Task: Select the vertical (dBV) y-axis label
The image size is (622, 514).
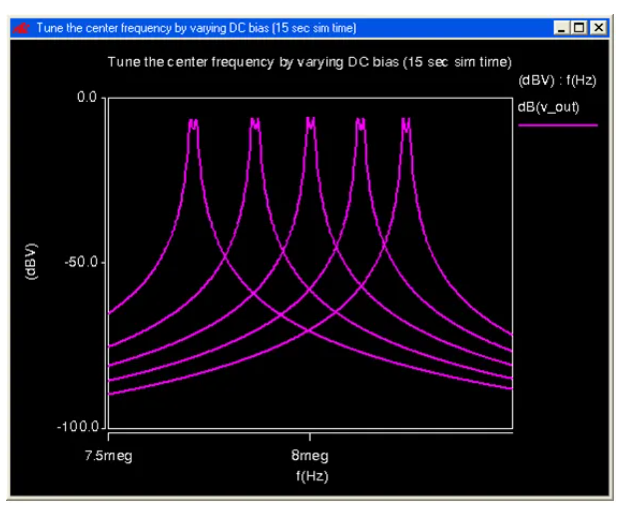Action: click(33, 262)
